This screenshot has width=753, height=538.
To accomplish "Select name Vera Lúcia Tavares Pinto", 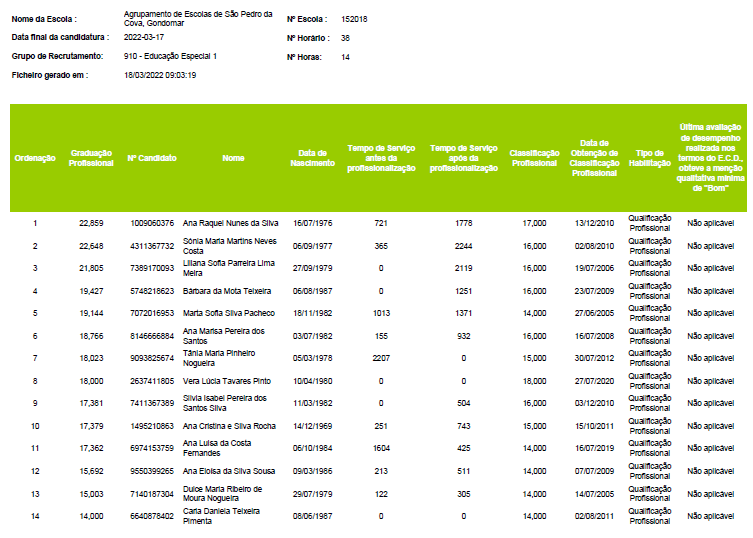I will pyautogui.click(x=227, y=381).
